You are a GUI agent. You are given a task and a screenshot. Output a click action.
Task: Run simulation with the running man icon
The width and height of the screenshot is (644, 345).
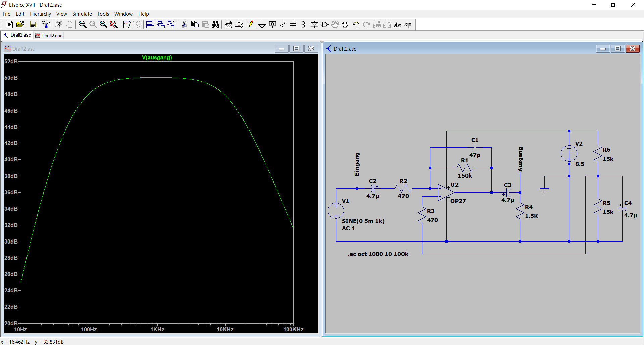point(59,24)
